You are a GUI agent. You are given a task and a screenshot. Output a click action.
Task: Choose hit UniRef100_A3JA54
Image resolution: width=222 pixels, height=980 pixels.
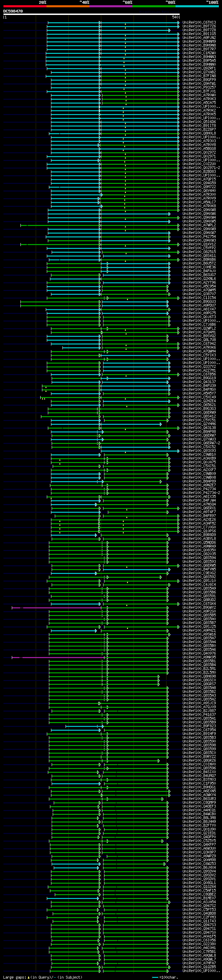(199, 902)
